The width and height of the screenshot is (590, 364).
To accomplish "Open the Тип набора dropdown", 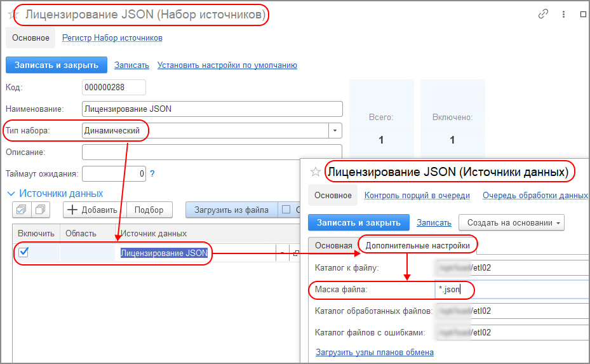I will pos(335,130).
